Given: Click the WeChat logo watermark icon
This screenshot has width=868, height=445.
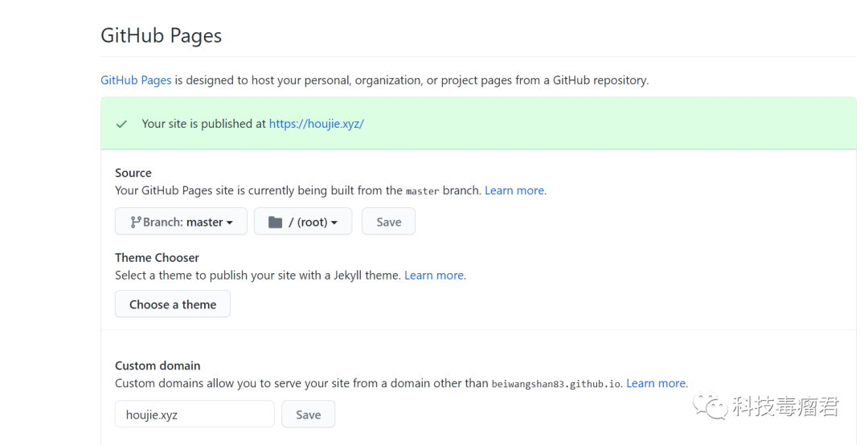Looking at the screenshot, I should (x=710, y=405).
